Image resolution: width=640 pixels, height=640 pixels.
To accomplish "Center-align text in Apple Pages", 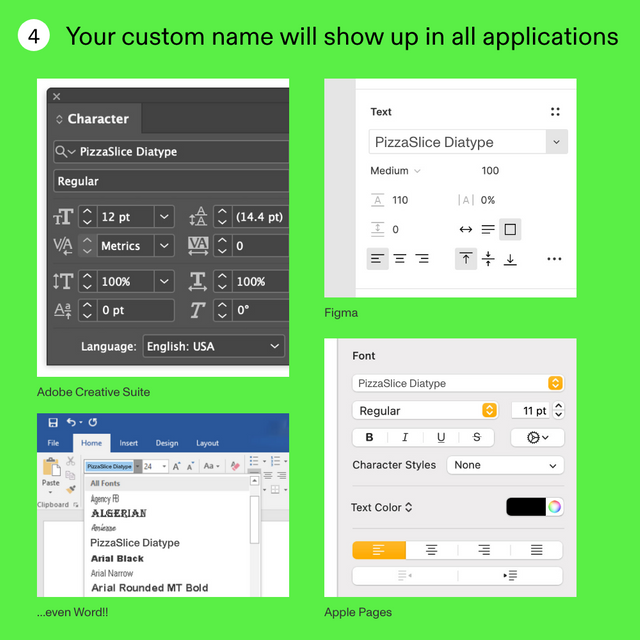I will click(431, 550).
